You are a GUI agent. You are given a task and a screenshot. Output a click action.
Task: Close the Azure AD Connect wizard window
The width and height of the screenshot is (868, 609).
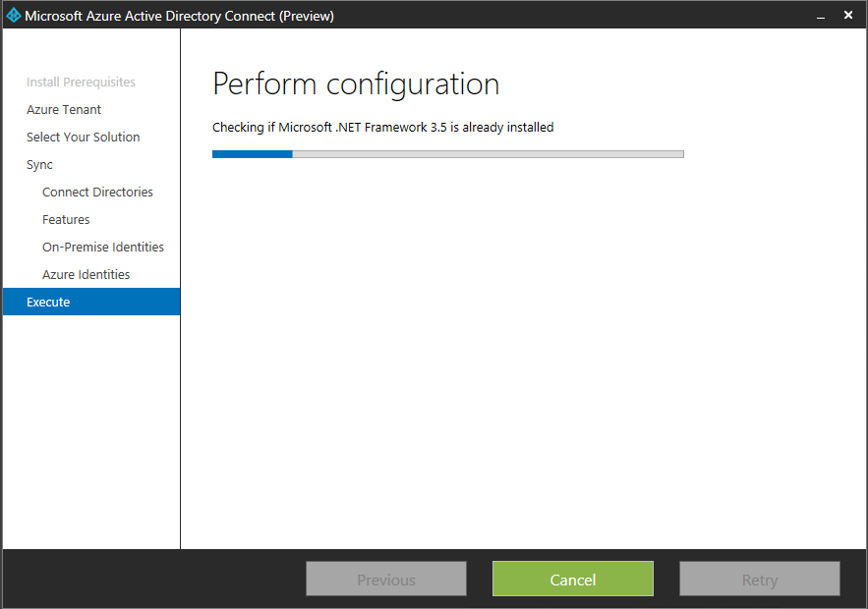pyautogui.click(x=848, y=16)
